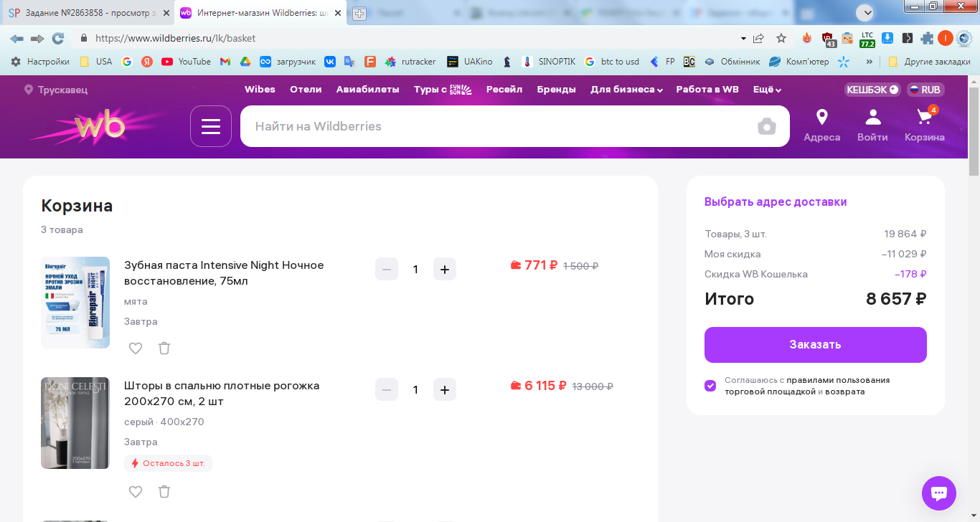Open the toothpaste Intensive Night product title

(x=224, y=273)
